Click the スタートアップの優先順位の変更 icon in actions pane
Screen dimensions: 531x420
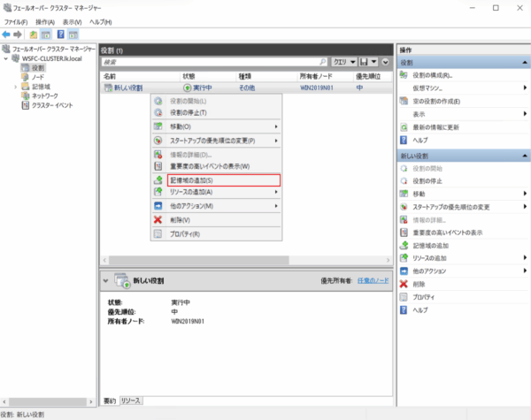[x=404, y=206]
